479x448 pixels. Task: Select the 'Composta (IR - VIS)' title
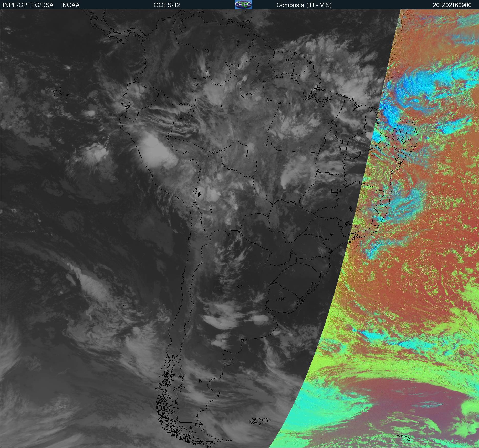coord(304,5)
